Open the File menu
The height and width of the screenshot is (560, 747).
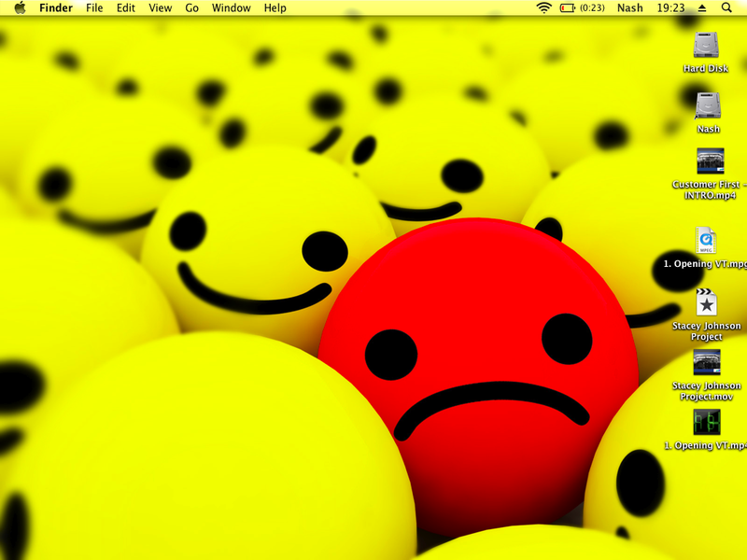pos(94,8)
